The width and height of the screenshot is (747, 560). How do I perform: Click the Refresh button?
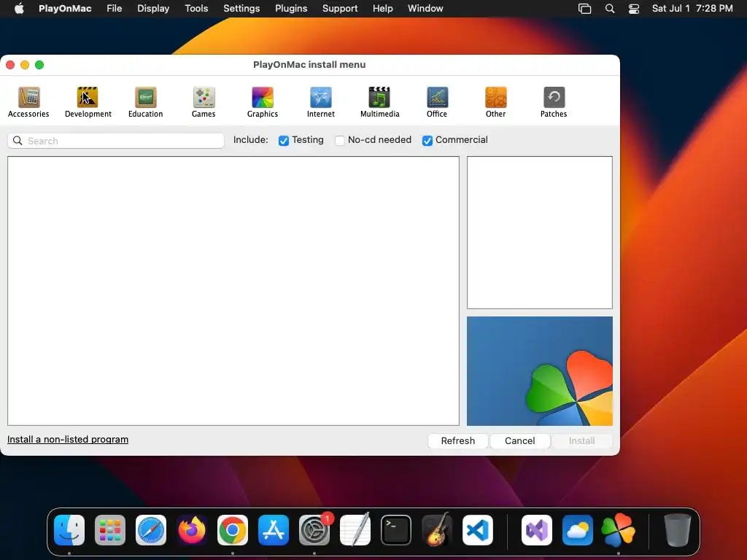(x=458, y=441)
